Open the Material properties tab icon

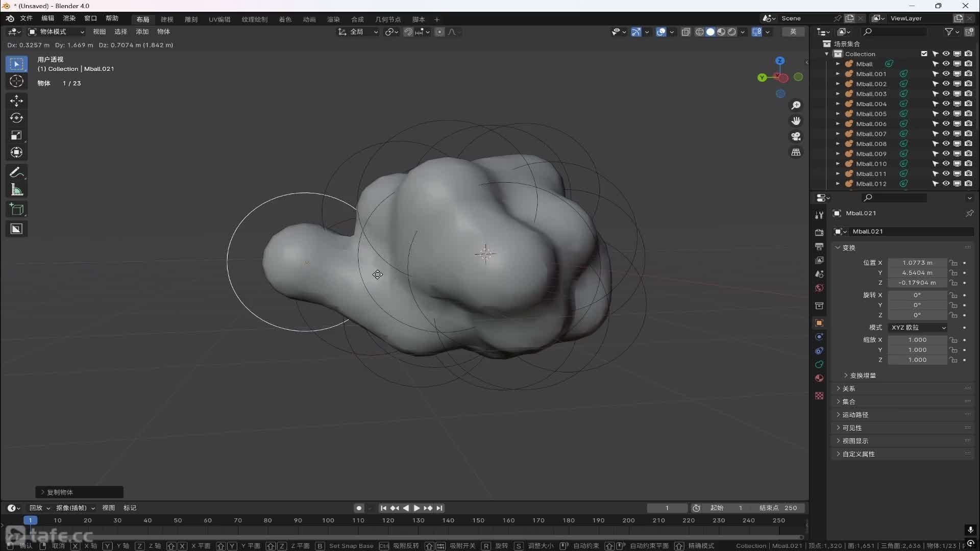[819, 379]
